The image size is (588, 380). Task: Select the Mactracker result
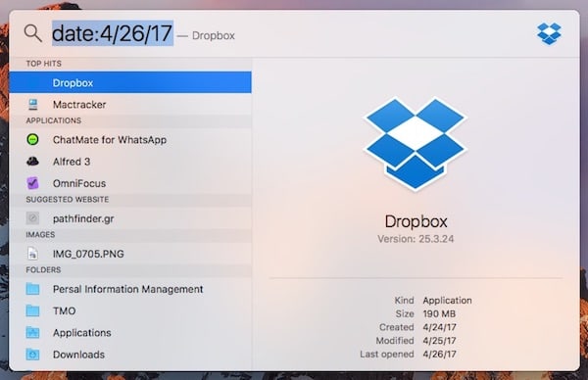(130, 104)
